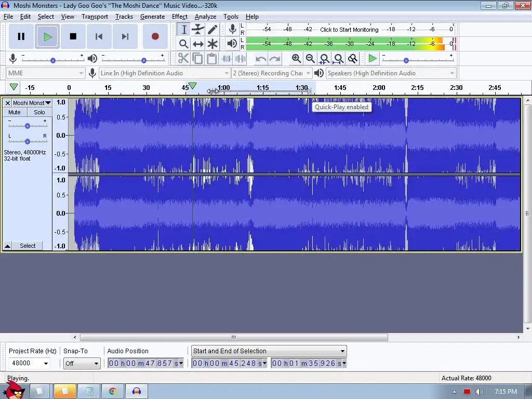This screenshot has width=532, height=399.
Task: Open the MME audio host dropdown
Action: 46,73
